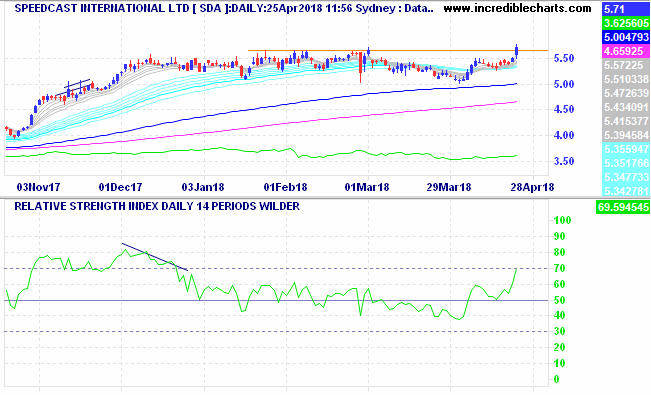The width and height of the screenshot is (651, 395).
Task: Click the 03Jan18 date axis label
Action: click(203, 187)
